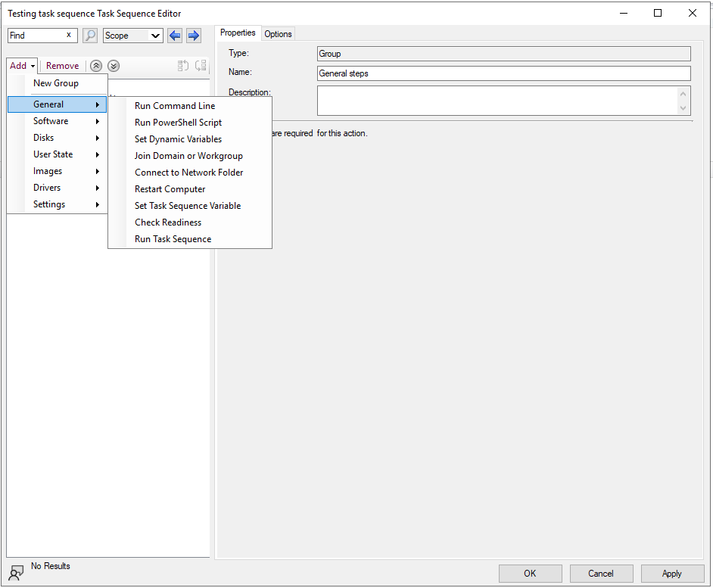713x588 pixels.
Task: Click the Remove button
Action: (x=62, y=66)
